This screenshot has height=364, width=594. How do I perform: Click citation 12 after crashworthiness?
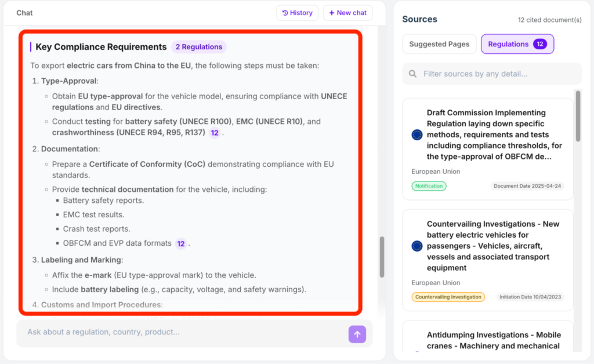215,133
